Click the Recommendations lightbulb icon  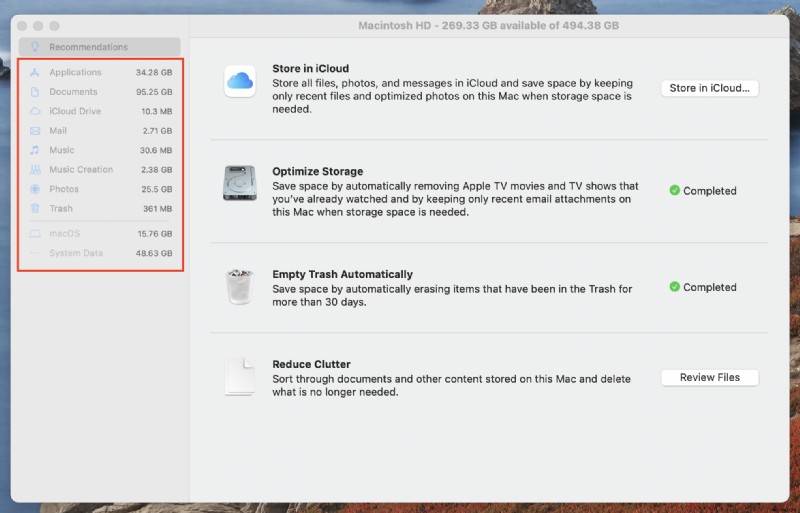pyautogui.click(x=35, y=47)
